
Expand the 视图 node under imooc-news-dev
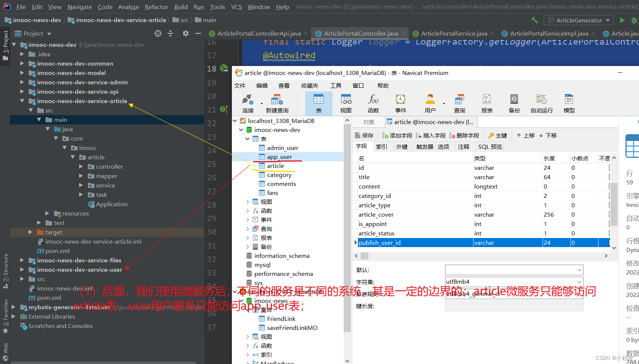[x=248, y=202]
